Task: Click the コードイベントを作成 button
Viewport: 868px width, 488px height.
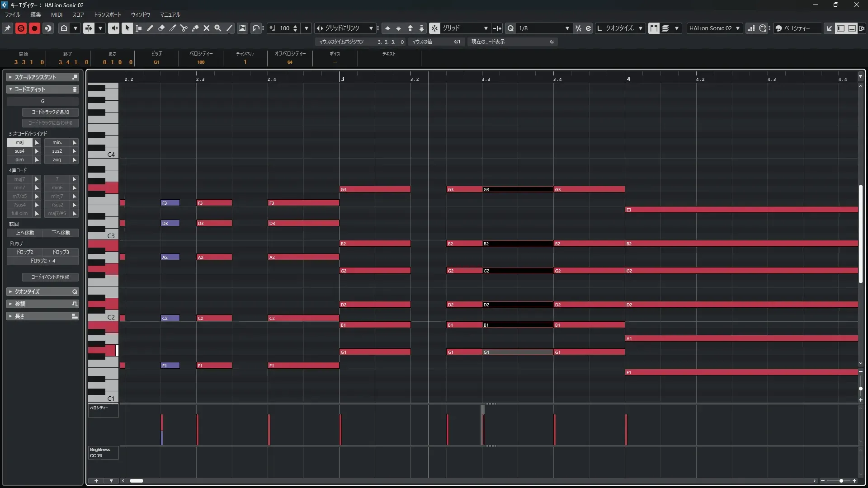Action: click(50, 277)
